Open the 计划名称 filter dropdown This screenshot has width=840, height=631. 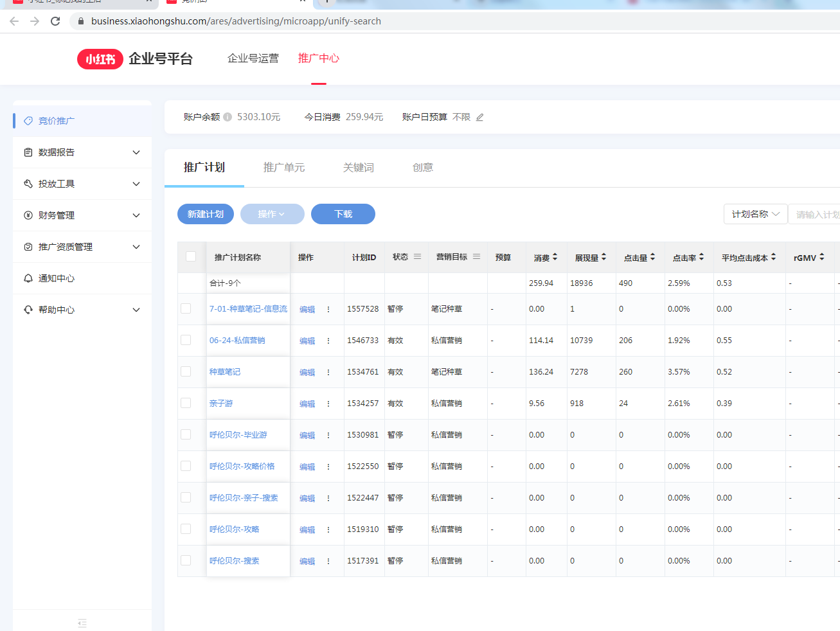click(x=755, y=214)
